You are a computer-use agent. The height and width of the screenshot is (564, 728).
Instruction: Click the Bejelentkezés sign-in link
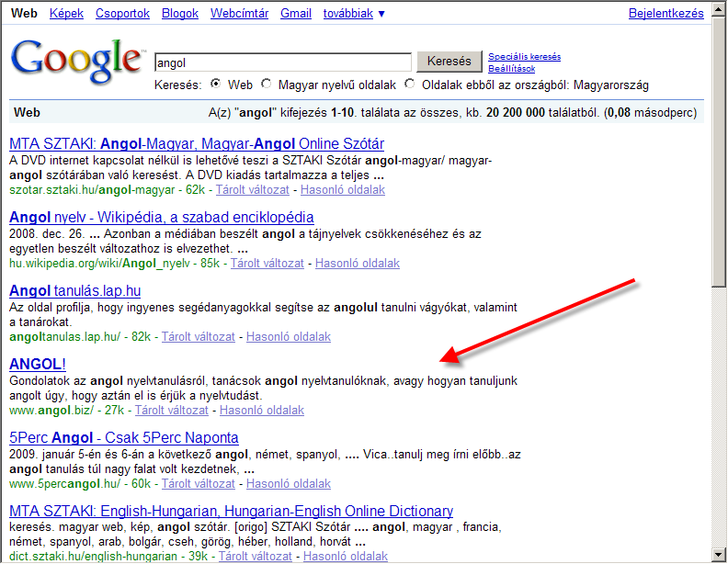click(665, 14)
